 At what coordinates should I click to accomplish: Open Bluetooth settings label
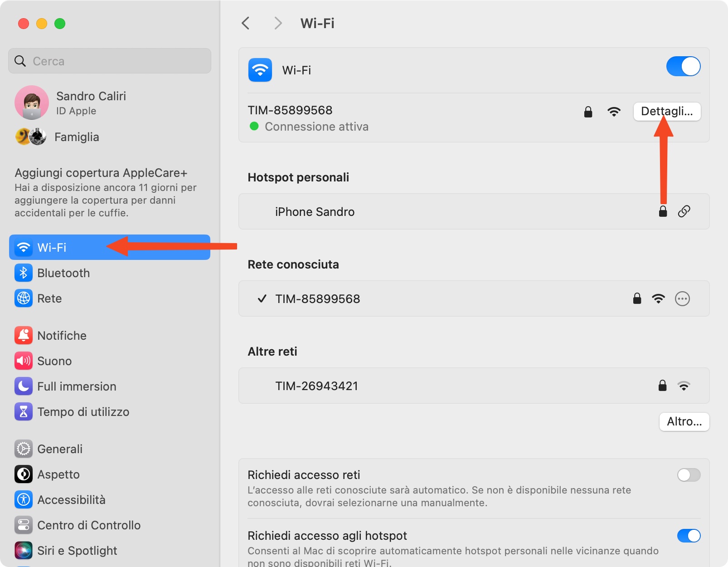point(63,273)
